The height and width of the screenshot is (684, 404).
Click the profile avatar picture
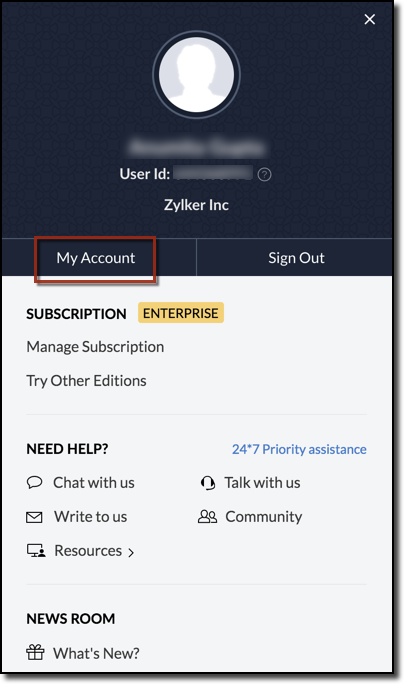click(196, 75)
